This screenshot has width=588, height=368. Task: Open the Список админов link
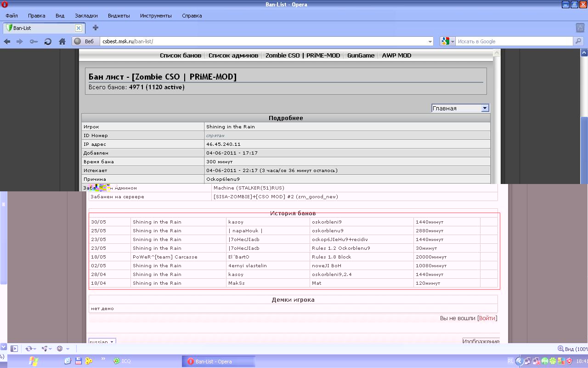pyautogui.click(x=233, y=55)
